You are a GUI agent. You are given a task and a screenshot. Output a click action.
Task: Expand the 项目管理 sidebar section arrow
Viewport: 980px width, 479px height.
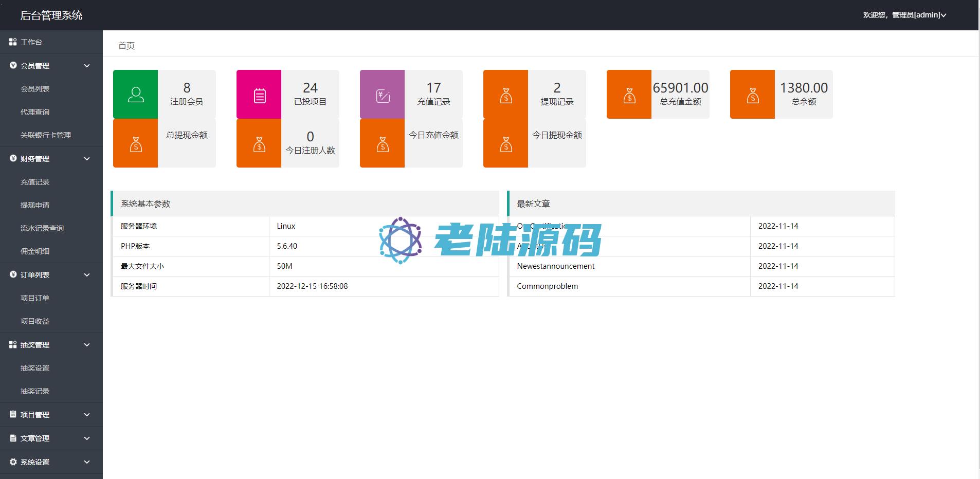coord(87,415)
